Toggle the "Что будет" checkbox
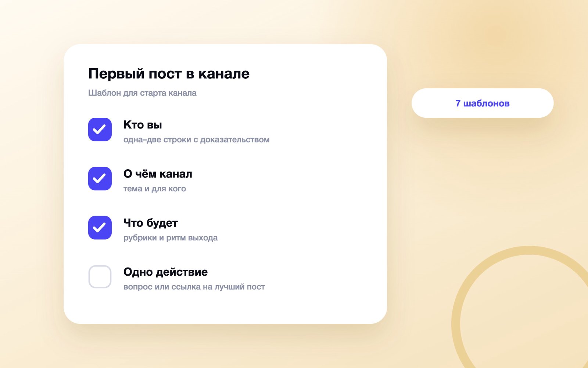The height and width of the screenshot is (368, 588). (x=100, y=227)
